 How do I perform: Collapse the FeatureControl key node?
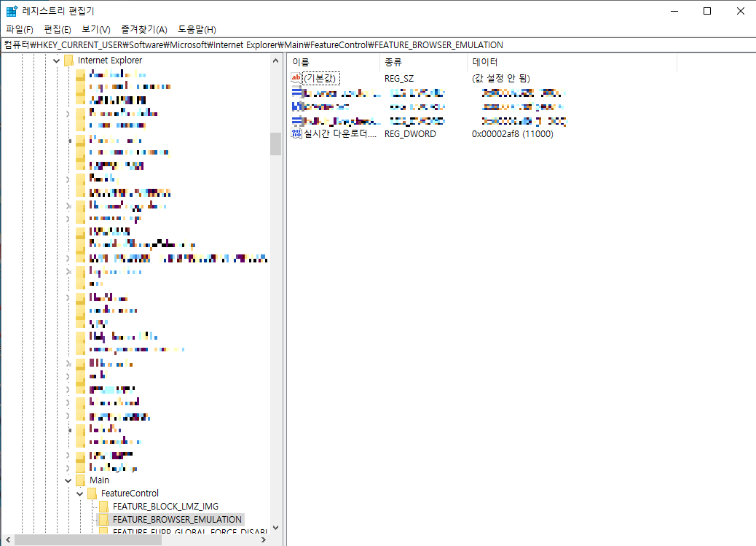[80, 494]
